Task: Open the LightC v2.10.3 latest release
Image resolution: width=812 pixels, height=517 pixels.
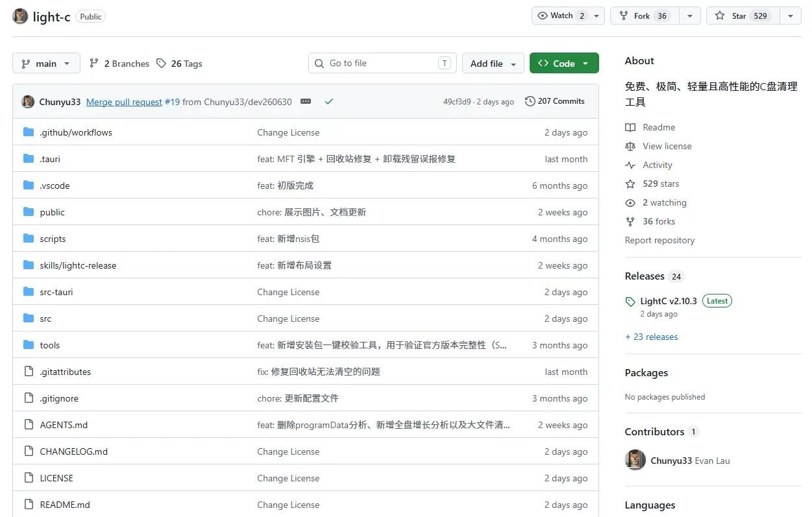Action: [x=669, y=301]
